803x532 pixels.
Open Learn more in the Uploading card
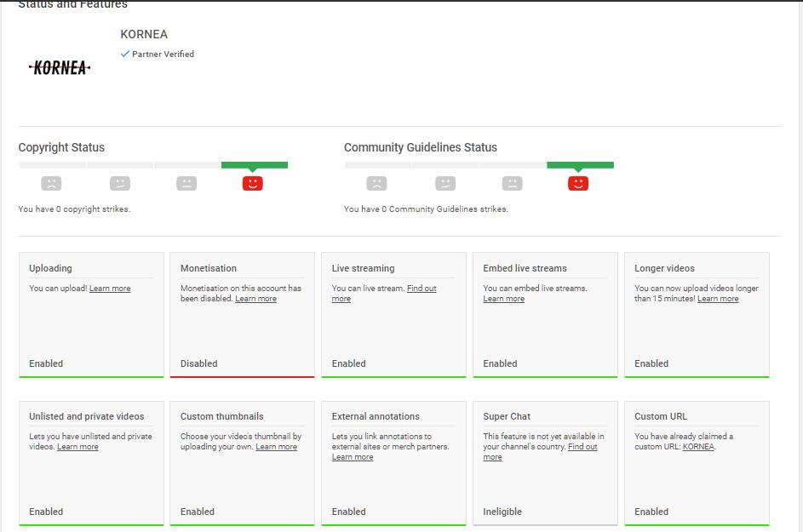tap(110, 289)
